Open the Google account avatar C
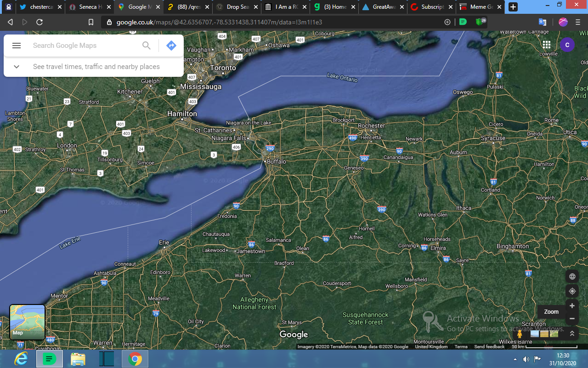The image size is (588, 368). (567, 45)
